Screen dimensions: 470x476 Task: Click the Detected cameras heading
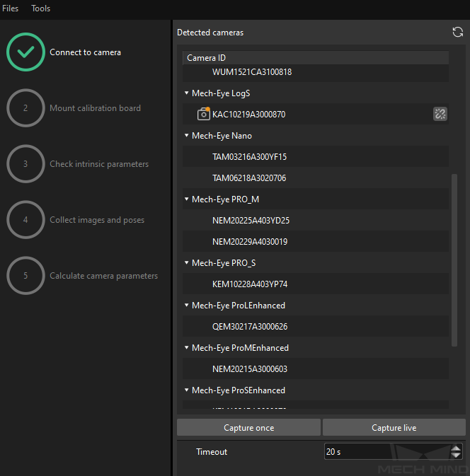[210, 33]
